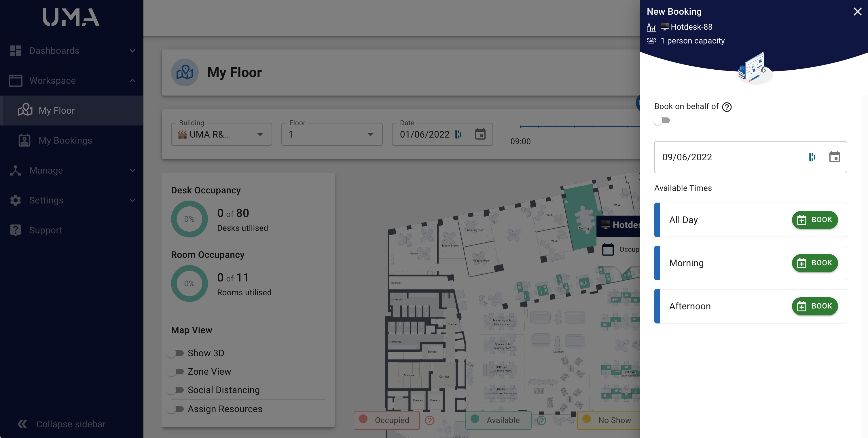868x438 pixels.
Task: Turn on Zone View switch
Action: click(176, 372)
